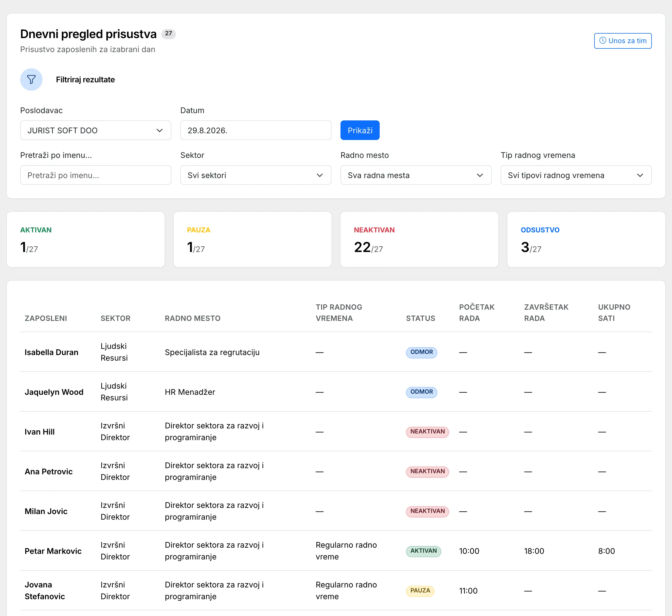Click employee name Petar Markovic
Image resolution: width=672 pixels, height=616 pixels.
tap(53, 551)
